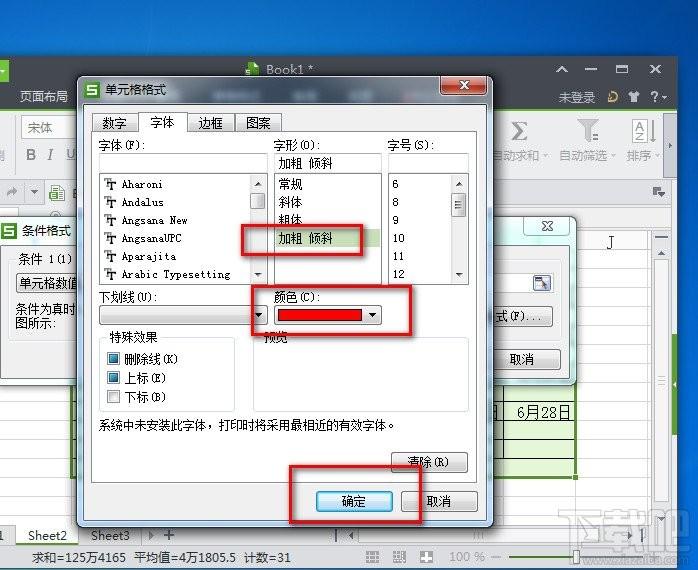Click the font size list scroll-down arrow
The image size is (698, 570).
click(x=459, y=274)
